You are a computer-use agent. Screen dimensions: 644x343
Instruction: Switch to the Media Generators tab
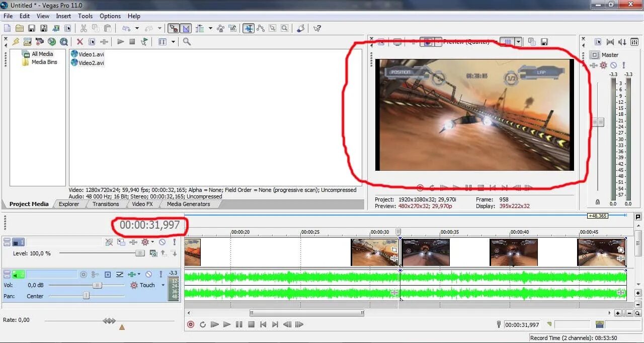point(189,204)
